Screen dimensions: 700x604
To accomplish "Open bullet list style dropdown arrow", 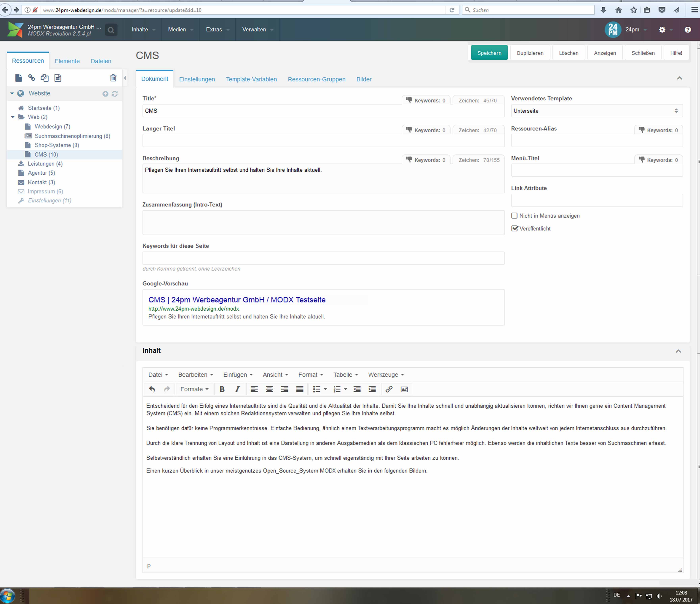I will point(325,389).
